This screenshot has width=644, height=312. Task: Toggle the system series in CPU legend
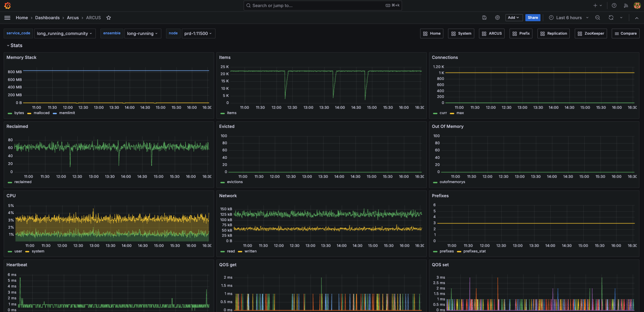tap(38, 251)
